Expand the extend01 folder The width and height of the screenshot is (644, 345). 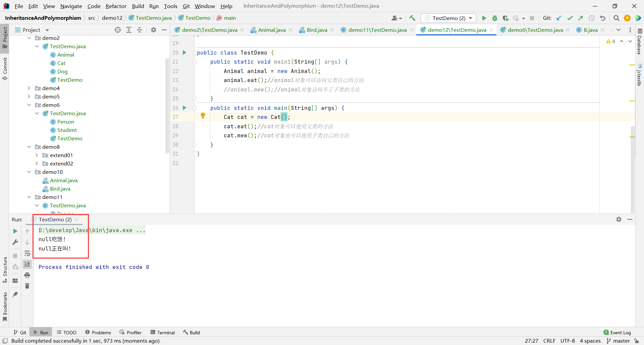[x=37, y=155]
